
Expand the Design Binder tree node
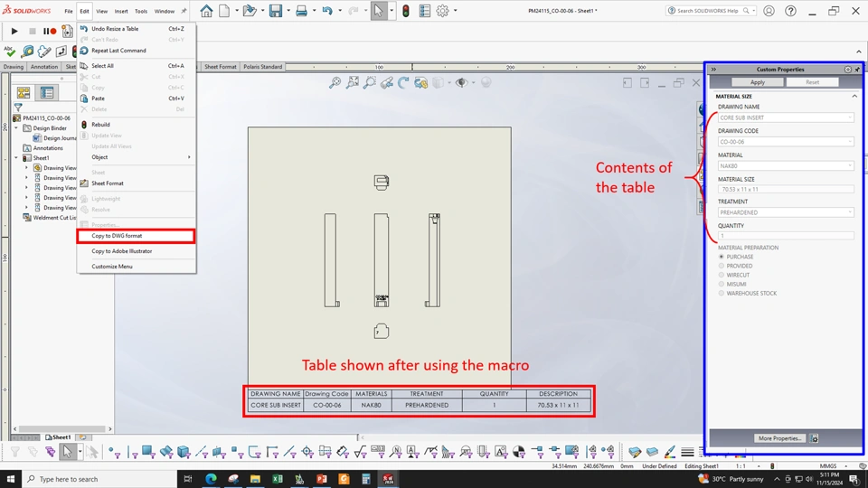click(x=16, y=127)
